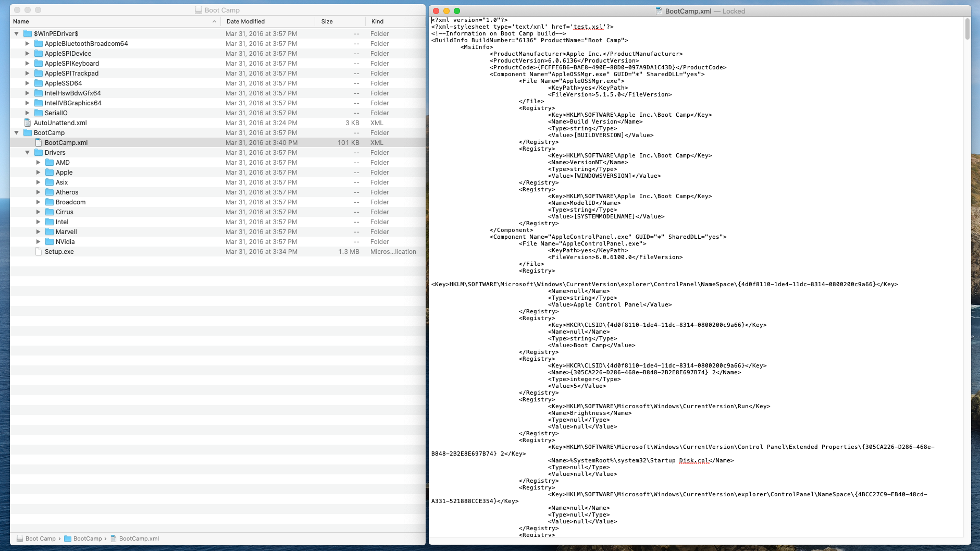Click the '101 KB' size of BootCamp.xml
Screen dimensions: 980x551
[x=349, y=143]
